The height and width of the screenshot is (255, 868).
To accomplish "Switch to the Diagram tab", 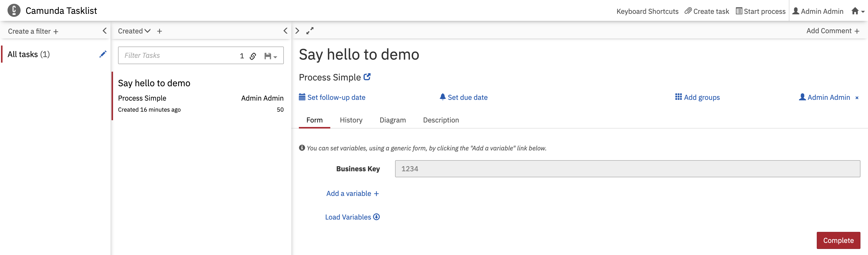I will pos(393,120).
